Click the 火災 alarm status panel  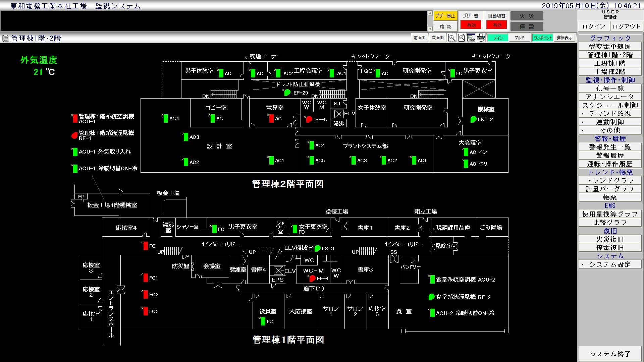point(527,16)
